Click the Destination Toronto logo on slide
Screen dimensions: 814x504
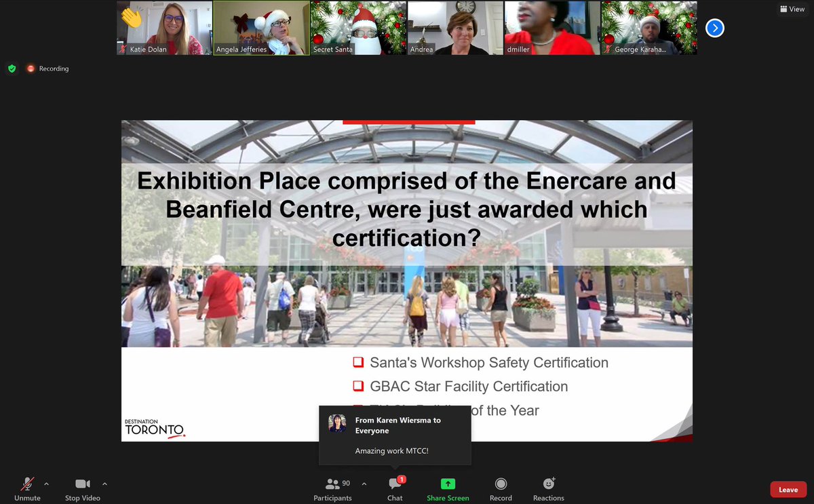pyautogui.click(x=155, y=427)
